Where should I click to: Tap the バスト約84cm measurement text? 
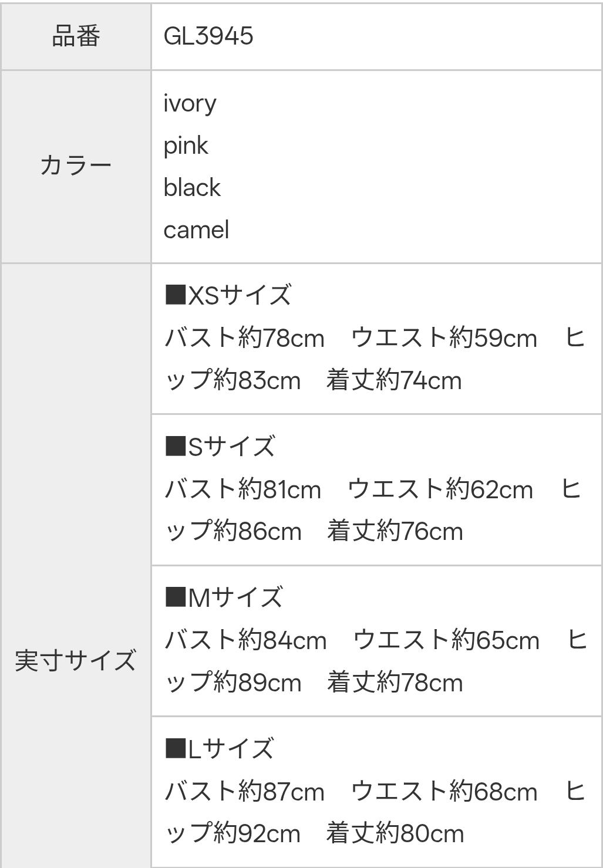pos(245,640)
